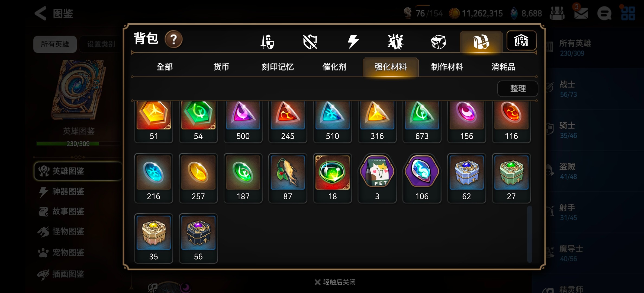Open the storage house icon tab
The height and width of the screenshot is (293, 644).
pyautogui.click(x=521, y=41)
